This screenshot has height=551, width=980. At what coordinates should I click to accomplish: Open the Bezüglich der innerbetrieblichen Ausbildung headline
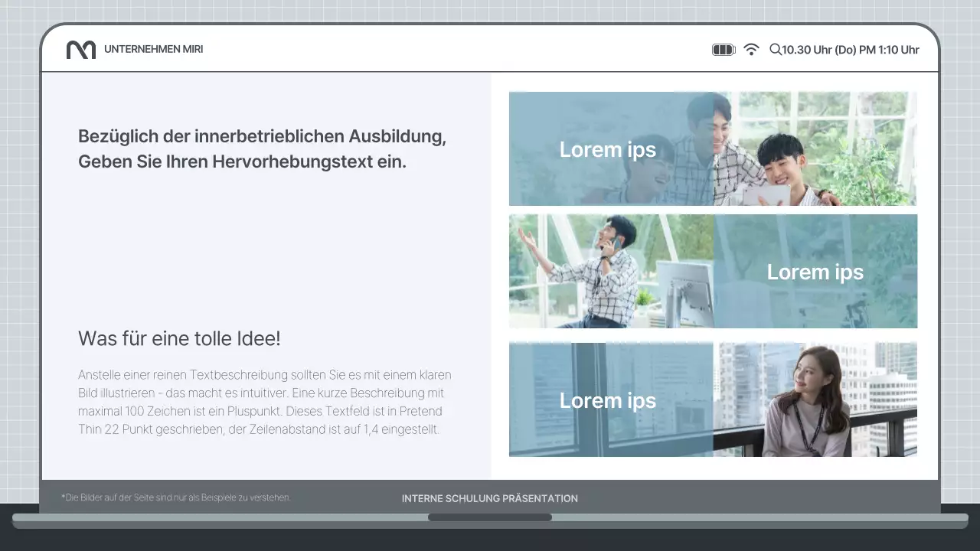tap(261, 148)
